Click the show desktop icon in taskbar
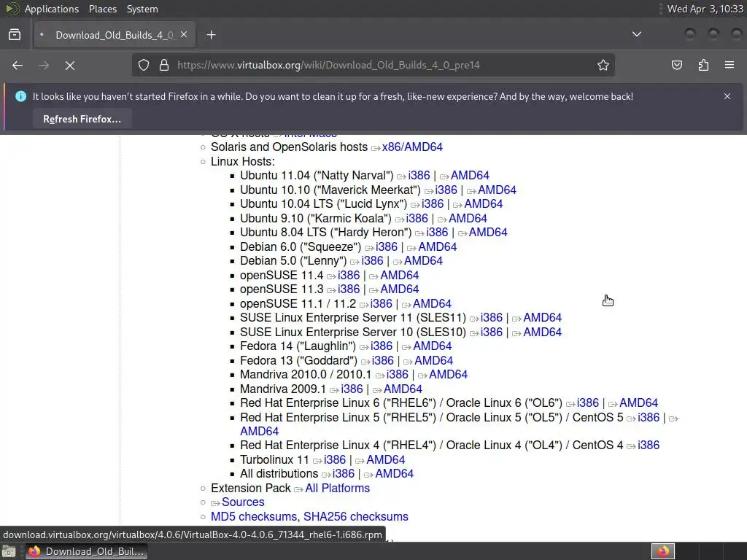This screenshot has width=747, height=560. click(9, 551)
